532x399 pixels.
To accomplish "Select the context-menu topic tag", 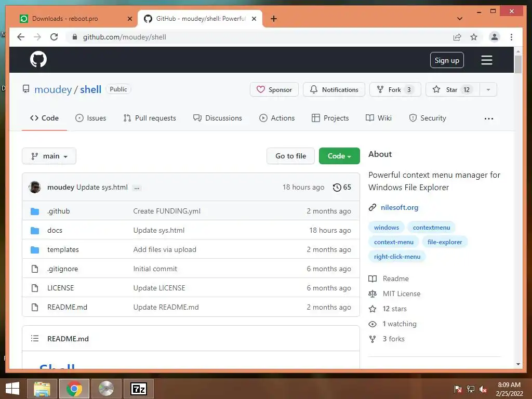I will click(x=394, y=242).
